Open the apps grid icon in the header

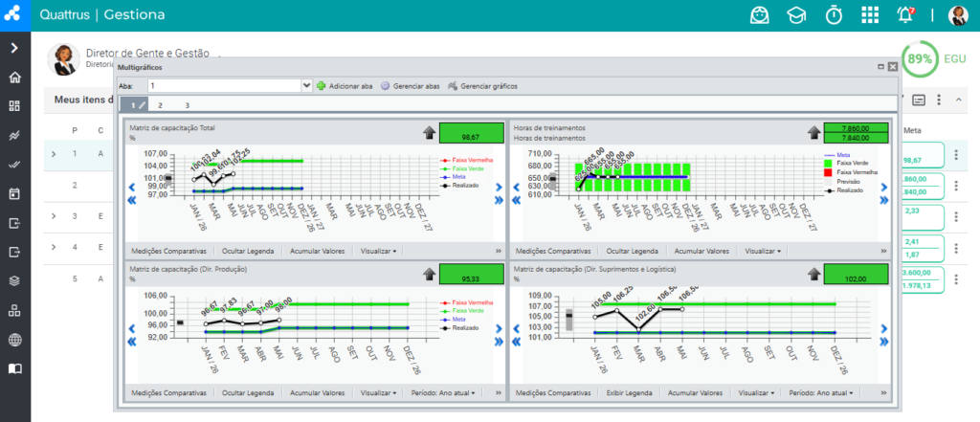click(870, 15)
